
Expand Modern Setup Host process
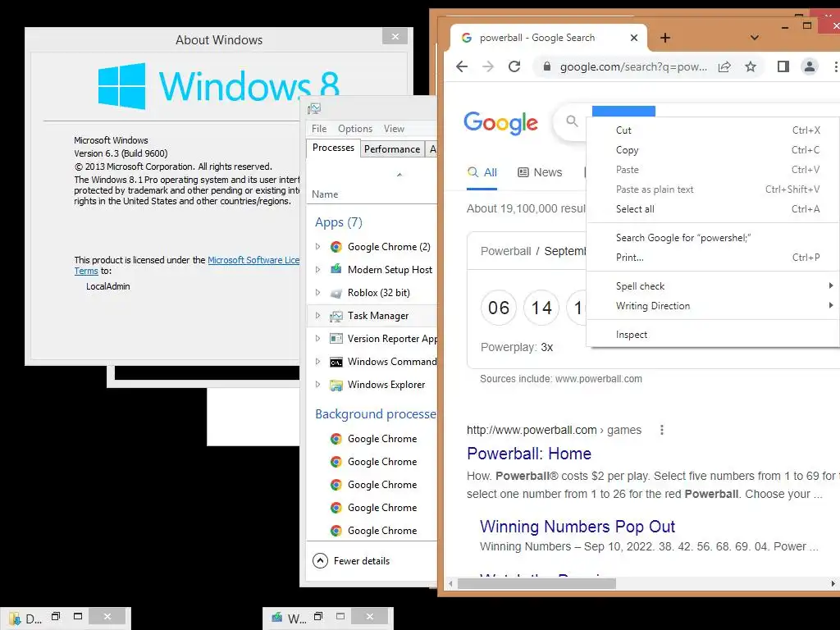317,269
